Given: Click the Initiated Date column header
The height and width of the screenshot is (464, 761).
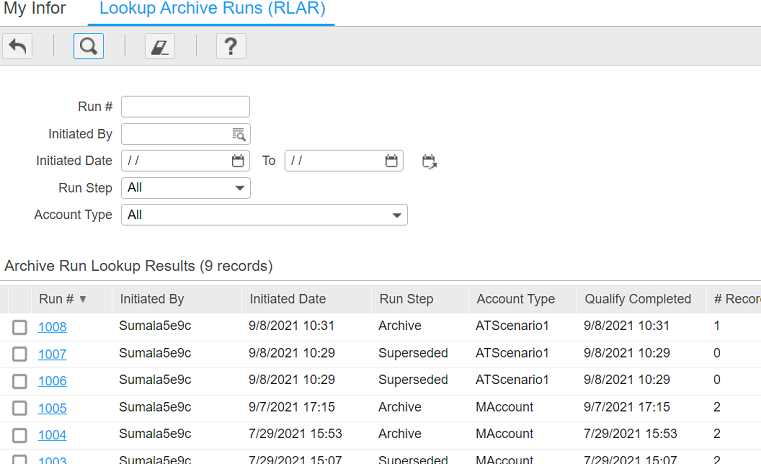Looking at the screenshot, I should (x=288, y=299).
